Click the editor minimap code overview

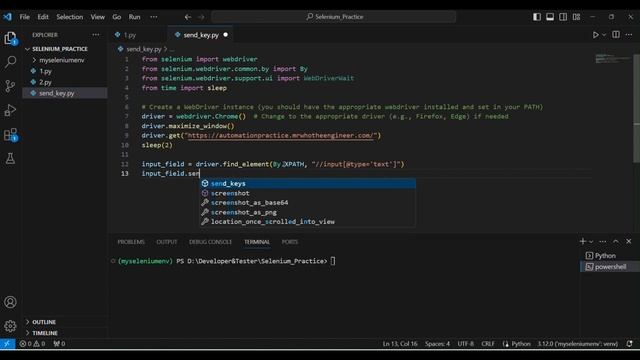coord(612,58)
